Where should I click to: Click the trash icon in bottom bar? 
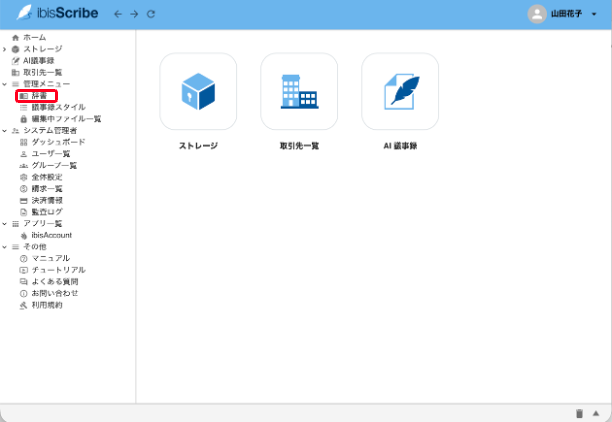pyautogui.click(x=579, y=413)
